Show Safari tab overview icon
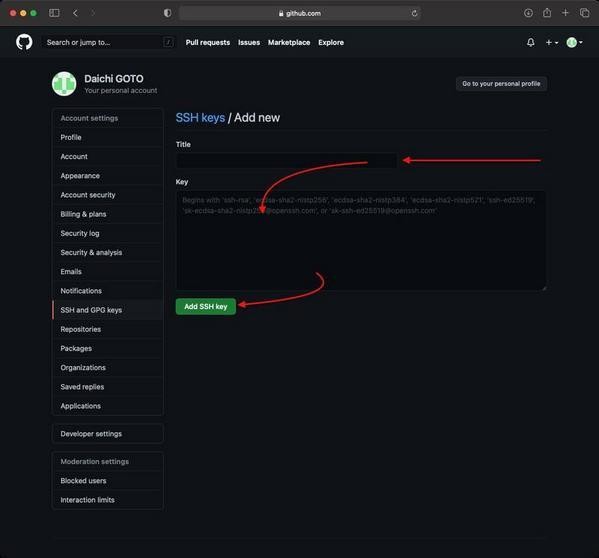The image size is (599, 558). [x=584, y=13]
